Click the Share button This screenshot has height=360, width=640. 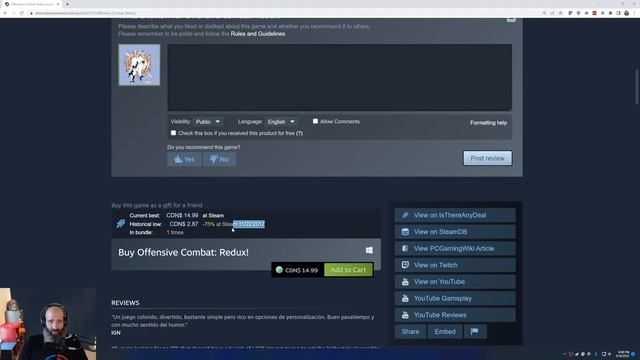[410, 331]
